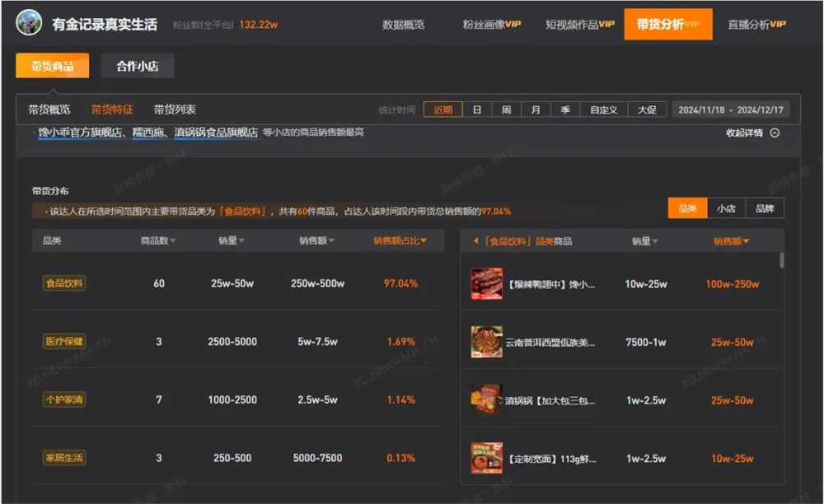Switch to the 带货列表 tab
824x504 pixels.
[173, 109]
